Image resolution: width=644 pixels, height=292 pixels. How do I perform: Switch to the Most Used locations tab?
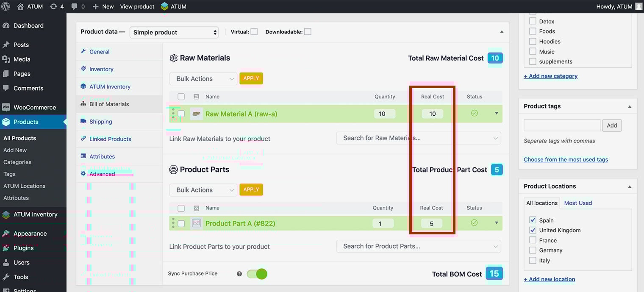point(578,203)
